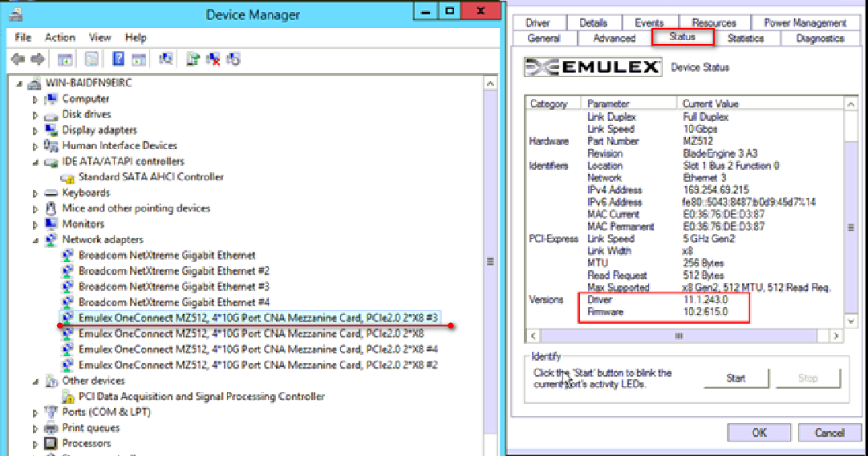
Task: Collapse the IDE ATA/ATAPI controllers node
Action: coord(35,162)
